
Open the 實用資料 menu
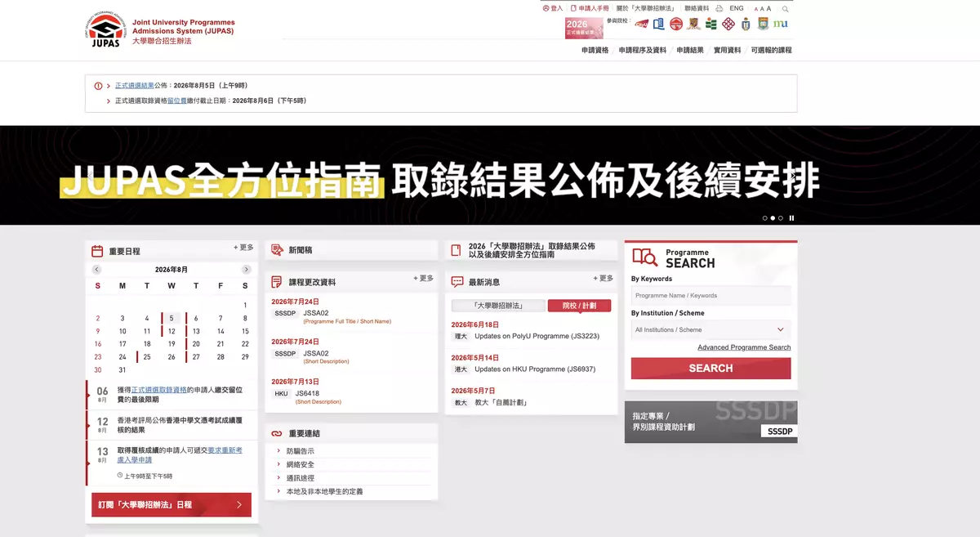point(728,50)
